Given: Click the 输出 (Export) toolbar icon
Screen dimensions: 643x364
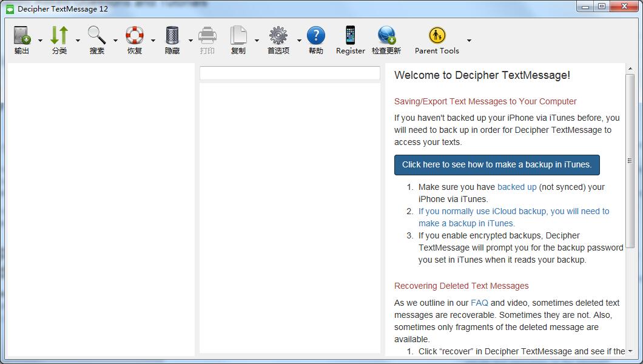Looking at the screenshot, I should 22,36.
